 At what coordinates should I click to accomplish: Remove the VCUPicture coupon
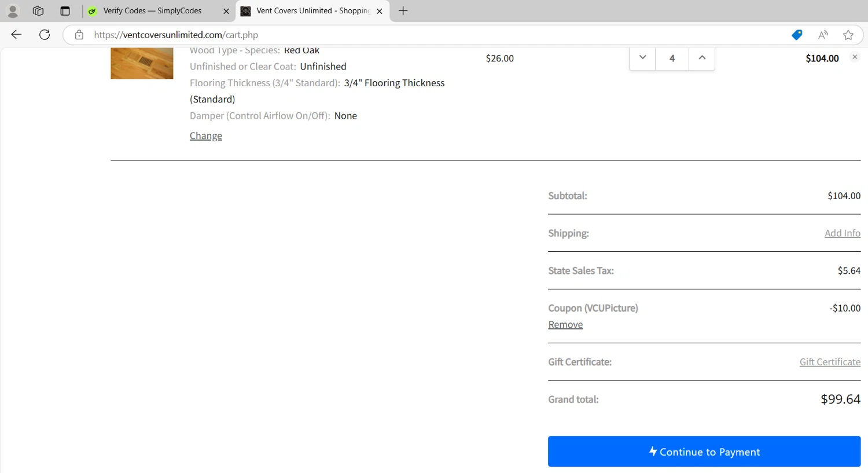(x=565, y=324)
